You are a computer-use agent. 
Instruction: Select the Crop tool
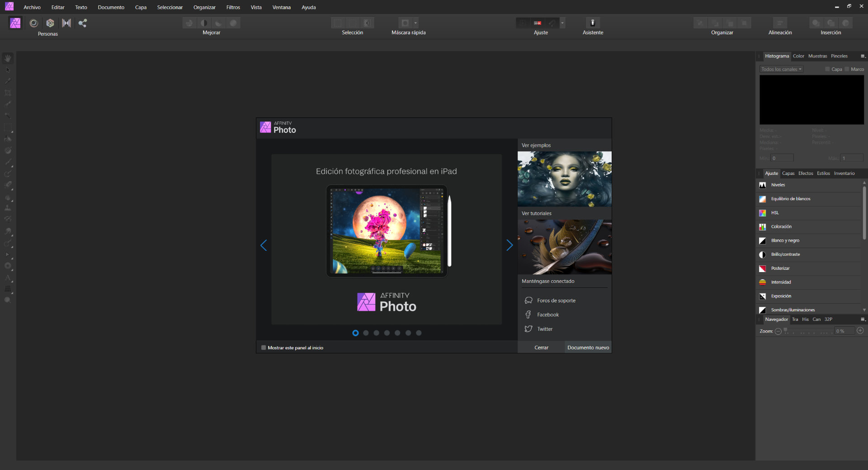[8, 93]
